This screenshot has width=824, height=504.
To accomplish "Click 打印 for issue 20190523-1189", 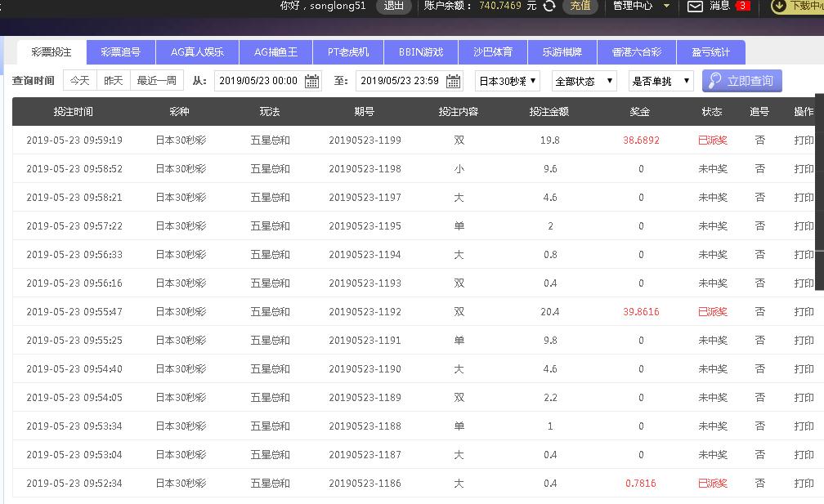I will pos(804,398).
